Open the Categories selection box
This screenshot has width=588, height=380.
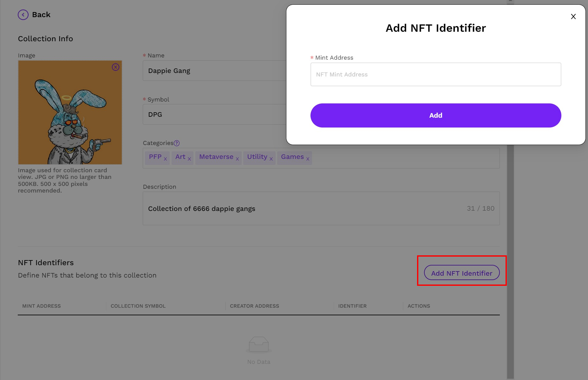pyautogui.click(x=403, y=158)
